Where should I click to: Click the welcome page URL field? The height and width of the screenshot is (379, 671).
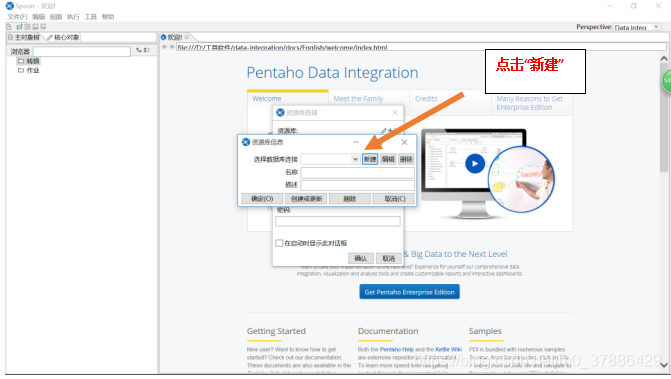coord(421,47)
